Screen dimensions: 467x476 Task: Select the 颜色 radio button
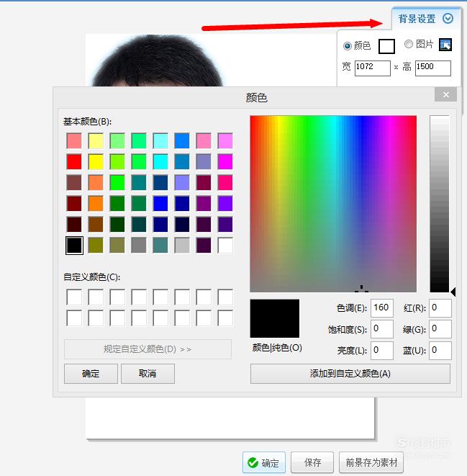[348, 46]
